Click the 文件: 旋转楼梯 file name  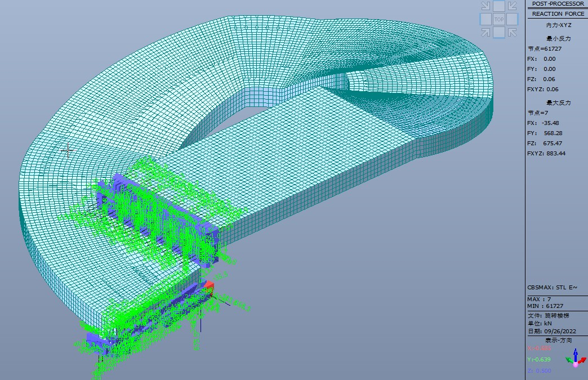[x=548, y=316]
